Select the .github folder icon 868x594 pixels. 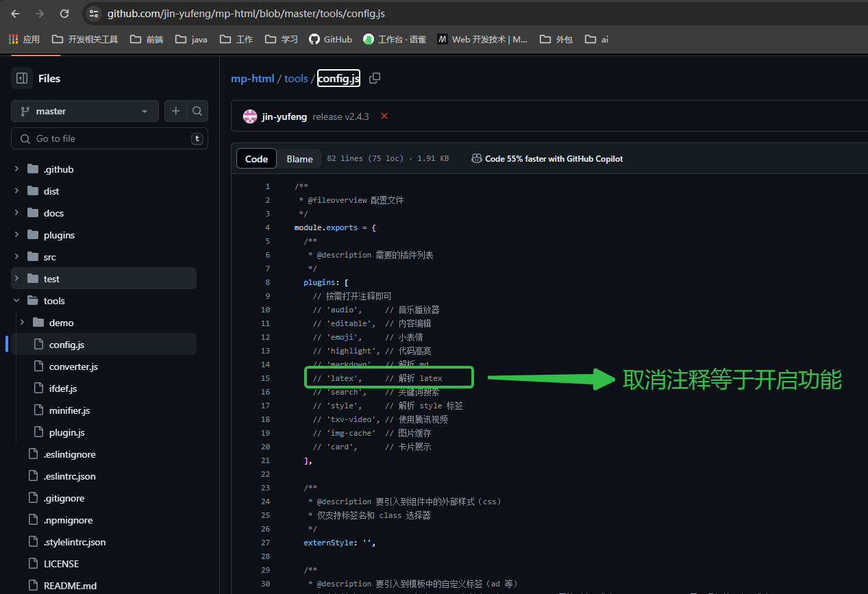coord(33,169)
